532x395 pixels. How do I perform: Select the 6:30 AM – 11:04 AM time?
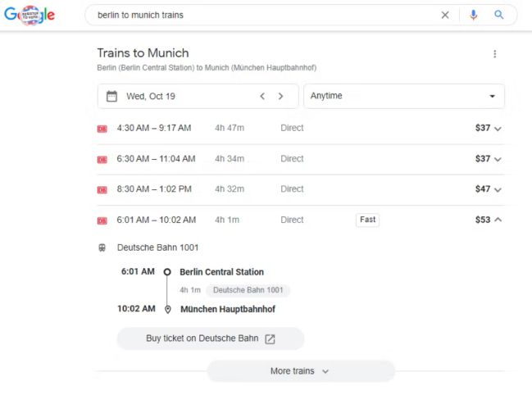pos(156,159)
